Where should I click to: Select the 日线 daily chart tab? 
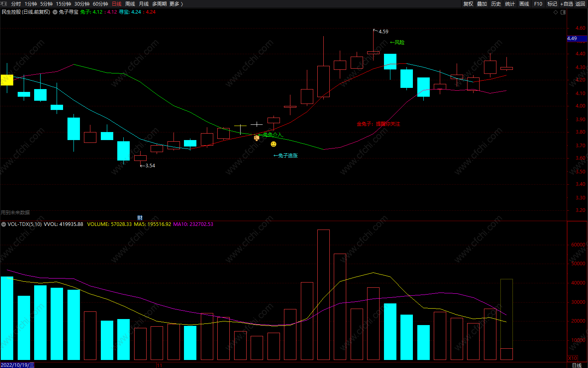point(116,4)
